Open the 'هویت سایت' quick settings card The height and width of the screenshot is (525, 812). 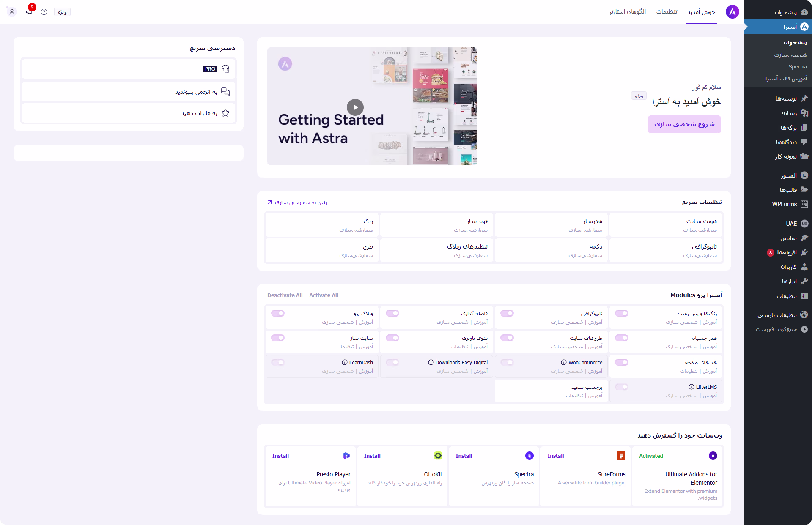[666, 225]
